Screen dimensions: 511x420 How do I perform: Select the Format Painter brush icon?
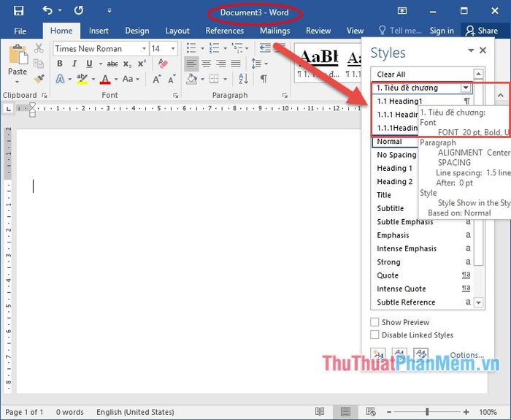pyautogui.click(x=39, y=79)
